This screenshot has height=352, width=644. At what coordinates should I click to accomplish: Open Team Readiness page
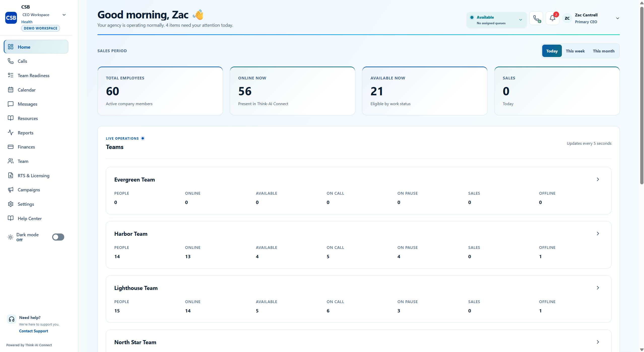click(x=36, y=75)
